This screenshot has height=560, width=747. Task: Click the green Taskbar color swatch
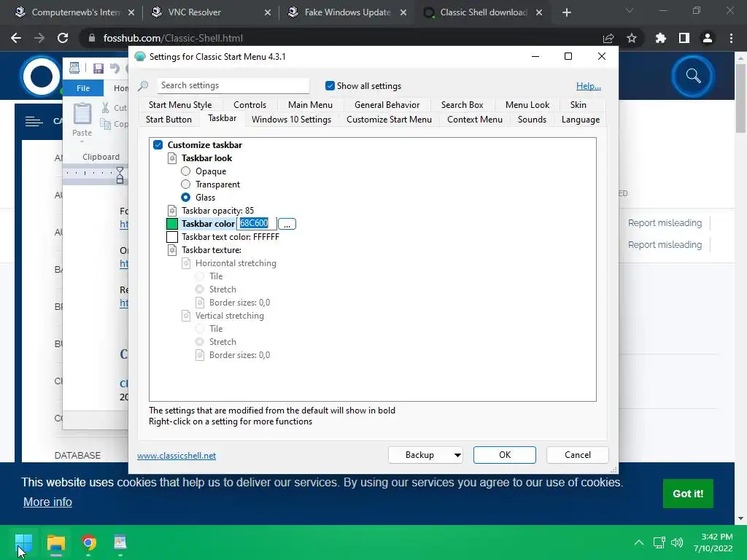[172, 224]
